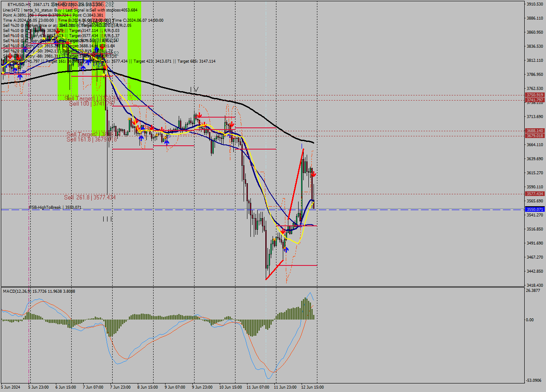Click the 3418.430 price axis value
546x392 pixels.
pyautogui.click(x=535, y=285)
